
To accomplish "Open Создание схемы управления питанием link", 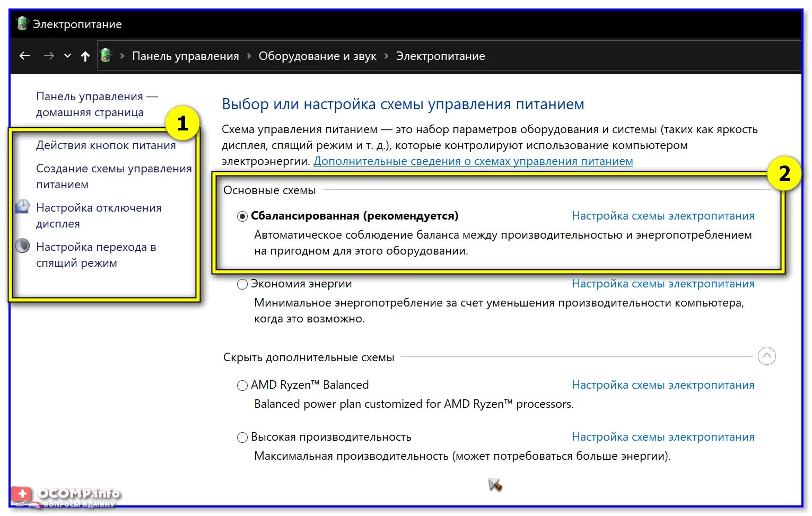I will (114, 177).
